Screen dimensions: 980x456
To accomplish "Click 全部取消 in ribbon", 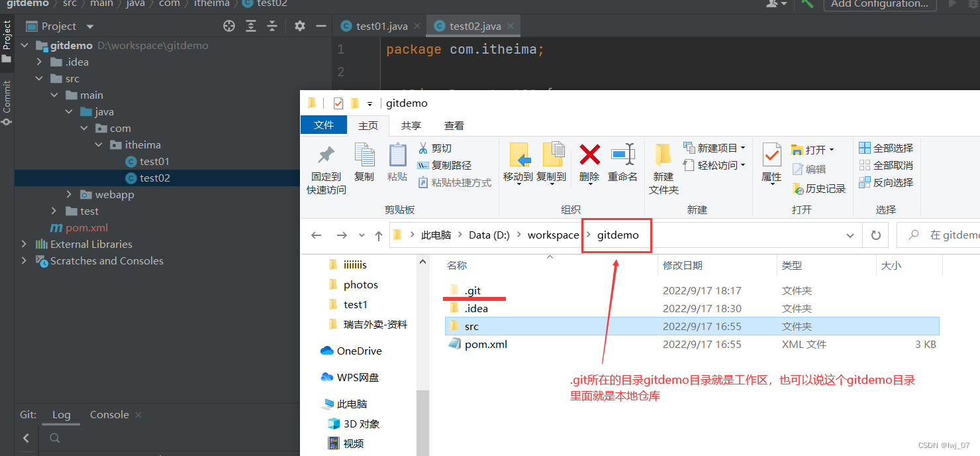I will [x=886, y=166].
